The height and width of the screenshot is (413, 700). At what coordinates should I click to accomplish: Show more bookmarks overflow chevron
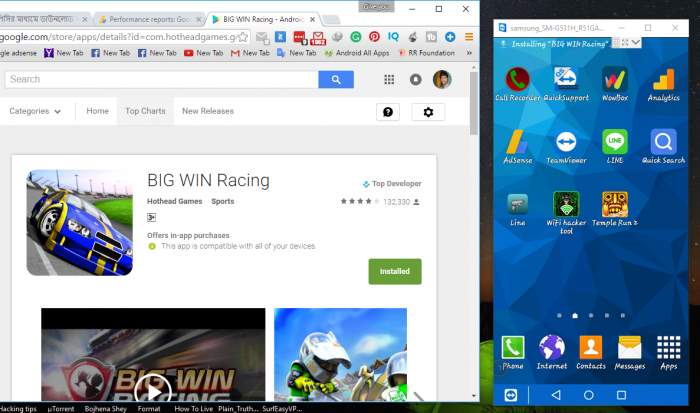(469, 53)
